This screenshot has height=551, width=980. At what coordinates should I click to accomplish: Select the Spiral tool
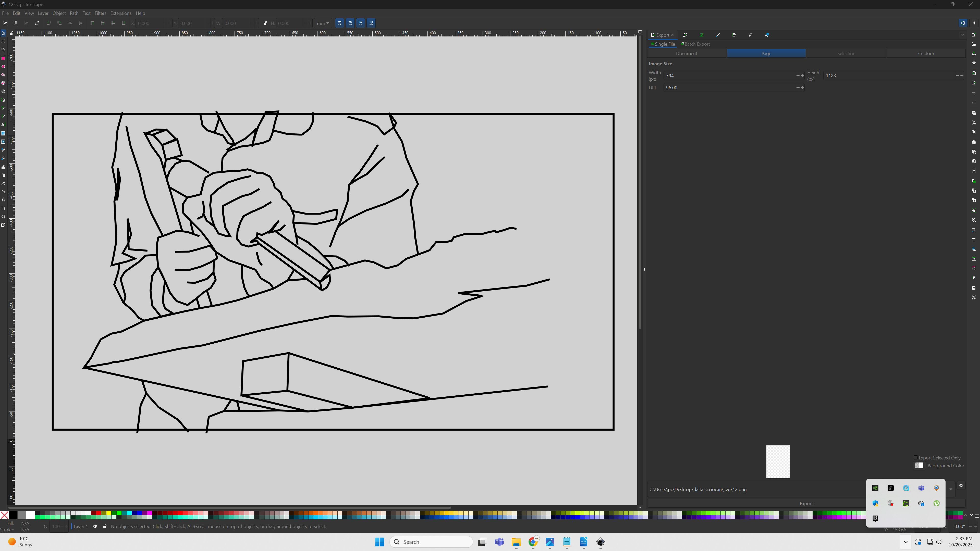[x=3, y=91]
